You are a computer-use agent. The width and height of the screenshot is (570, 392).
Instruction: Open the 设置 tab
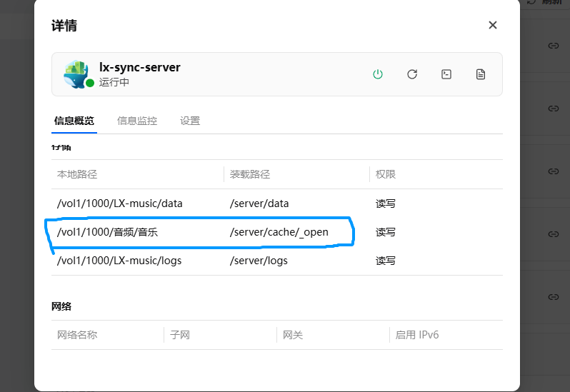(x=190, y=121)
